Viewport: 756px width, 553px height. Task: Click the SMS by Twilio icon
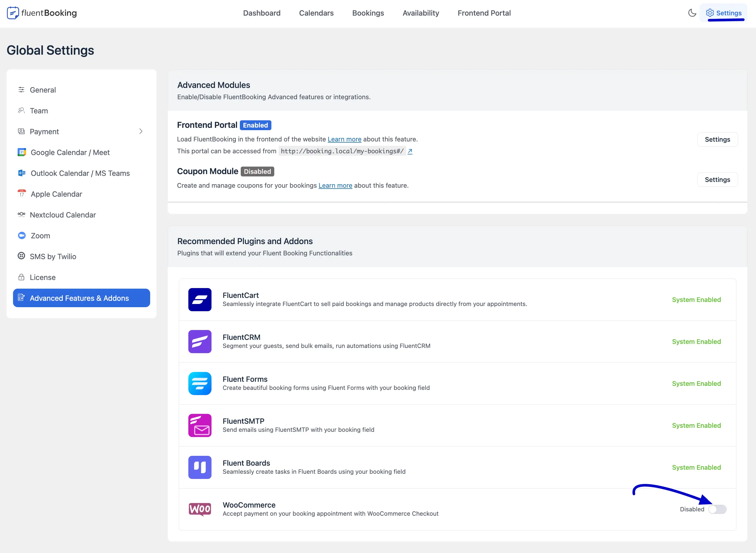click(x=21, y=256)
